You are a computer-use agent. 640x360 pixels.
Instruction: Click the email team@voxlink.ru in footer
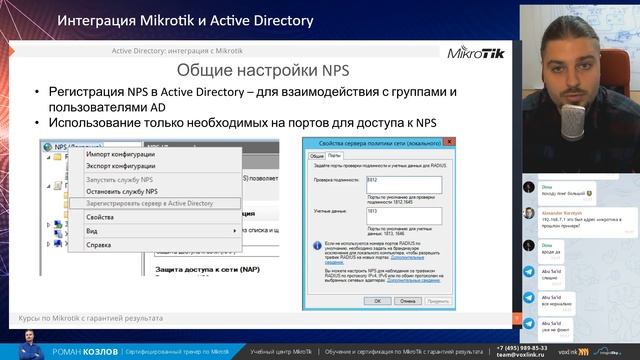pyautogui.click(x=520, y=355)
